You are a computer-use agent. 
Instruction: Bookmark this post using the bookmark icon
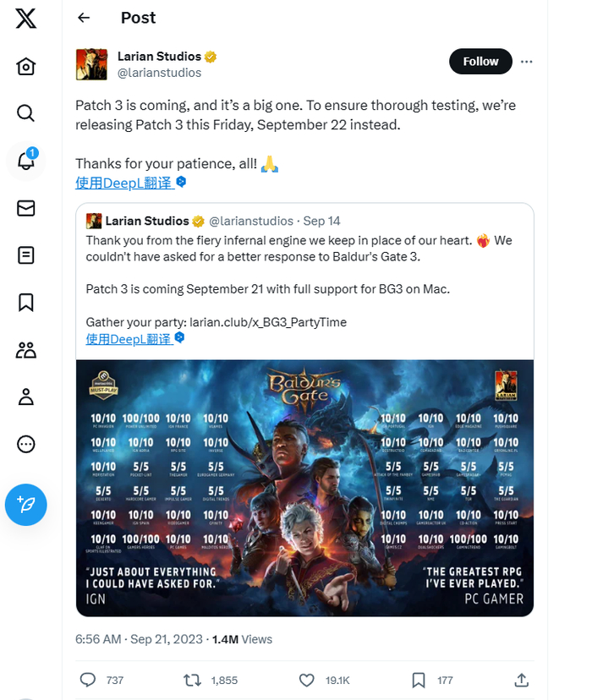(419, 681)
